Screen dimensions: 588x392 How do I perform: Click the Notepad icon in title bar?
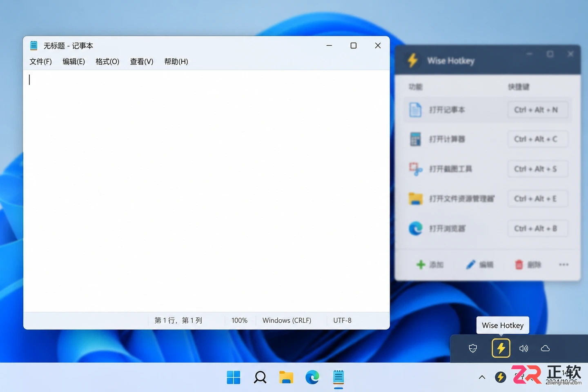[33, 45]
